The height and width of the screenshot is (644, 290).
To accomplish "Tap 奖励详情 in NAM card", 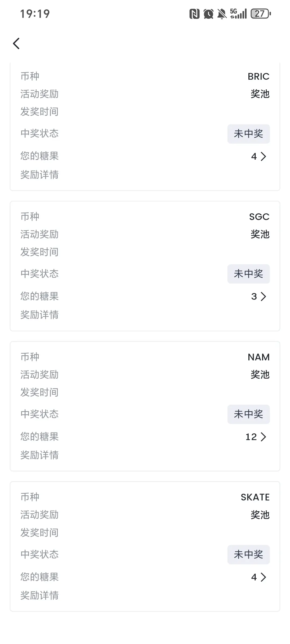I will pyautogui.click(x=39, y=455).
